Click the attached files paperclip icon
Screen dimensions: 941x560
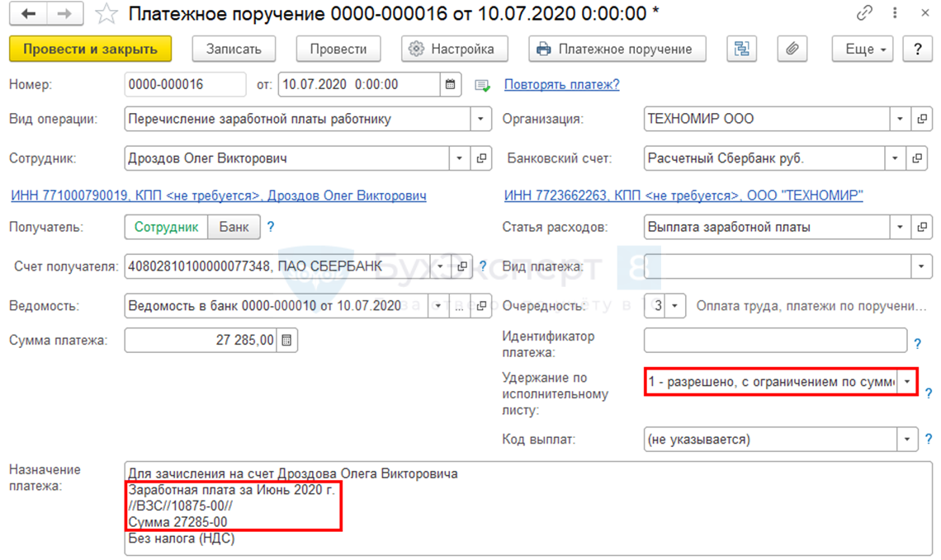(791, 49)
